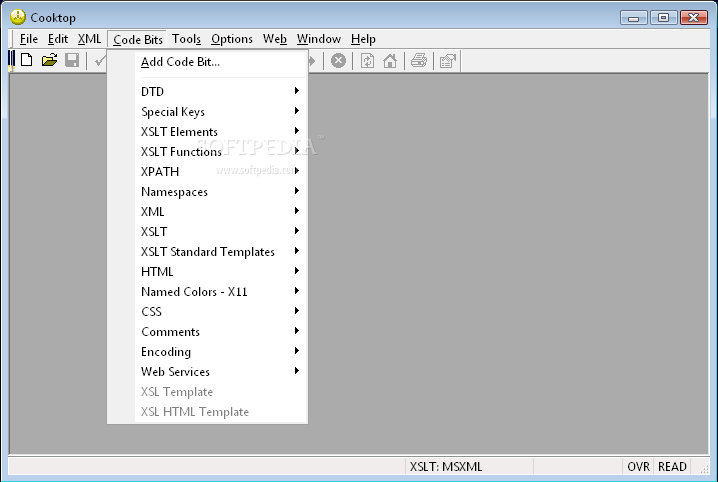Open the Options menu
This screenshot has height=482, width=718.
[232, 39]
